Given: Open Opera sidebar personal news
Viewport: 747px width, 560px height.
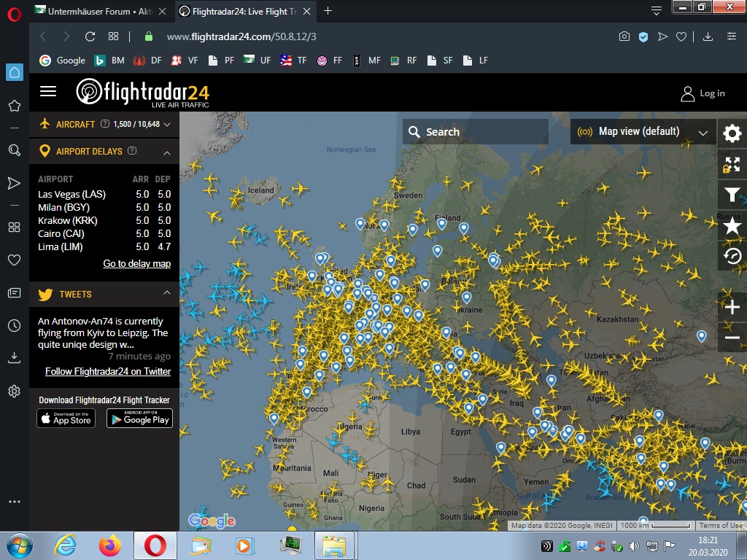Looking at the screenshot, I should pyautogui.click(x=15, y=293).
